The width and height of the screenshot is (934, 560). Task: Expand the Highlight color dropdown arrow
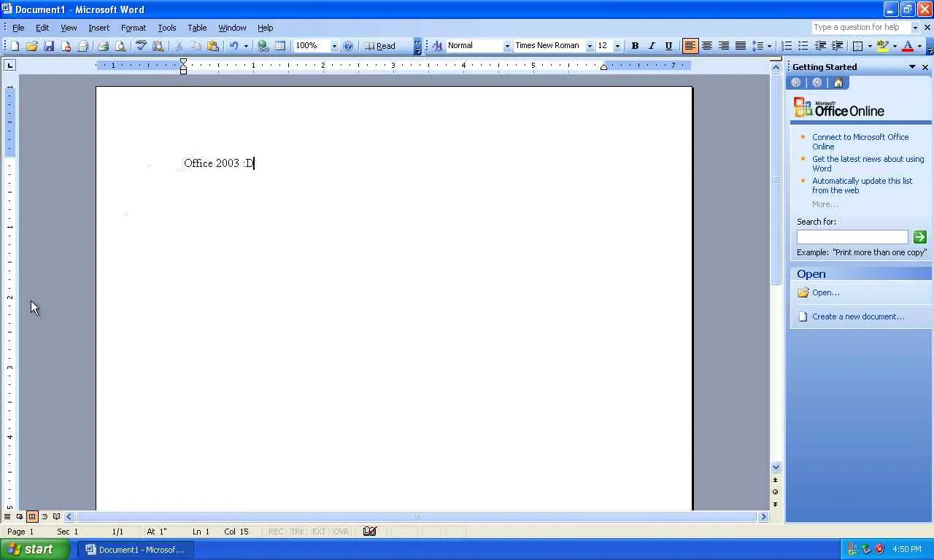tap(895, 46)
